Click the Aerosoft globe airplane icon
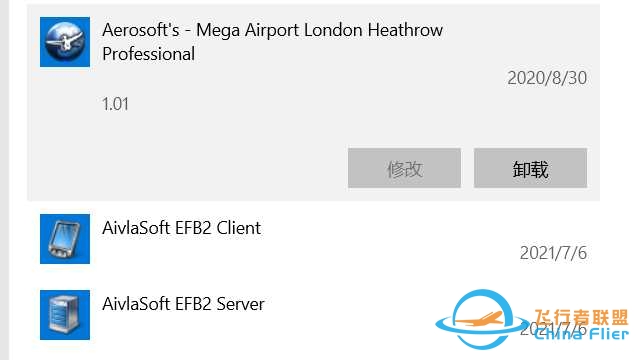Screen dimensions: 636x360 tap(65, 42)
